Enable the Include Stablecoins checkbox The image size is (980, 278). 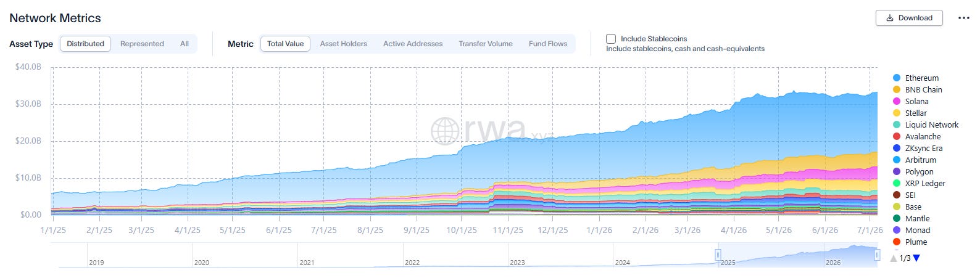click(611, 39)
